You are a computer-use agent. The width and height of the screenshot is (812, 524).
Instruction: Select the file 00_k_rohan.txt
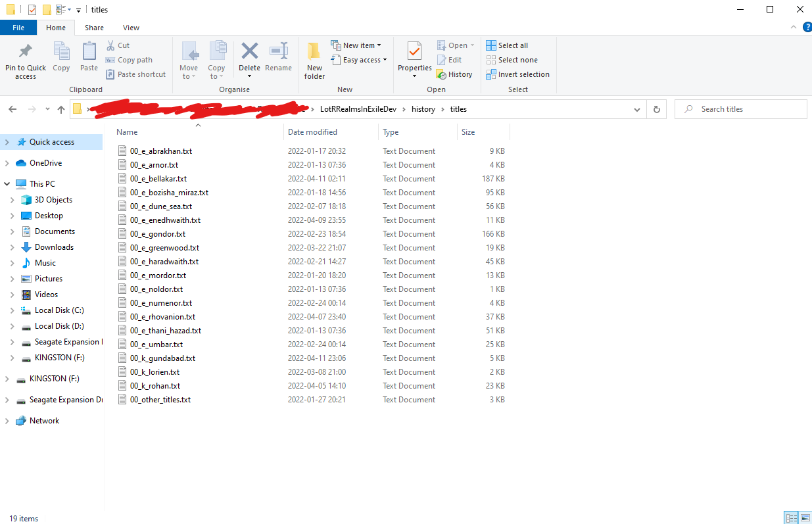(x=155, y=386)
